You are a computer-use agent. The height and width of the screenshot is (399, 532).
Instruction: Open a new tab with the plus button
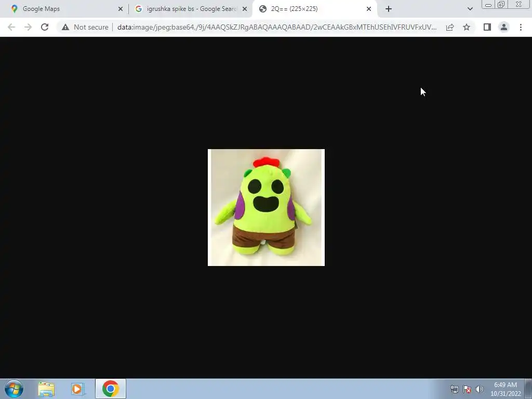point(389,9)
